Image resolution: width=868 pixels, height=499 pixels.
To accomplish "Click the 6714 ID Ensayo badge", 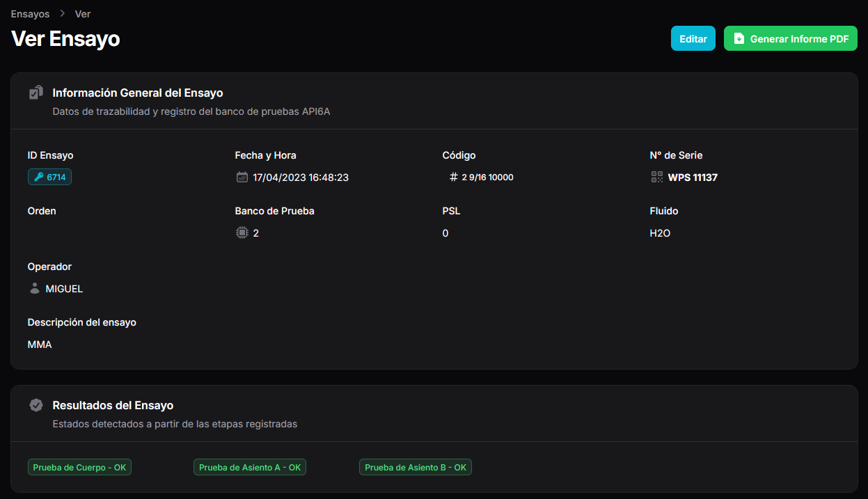I will (x=49, y=177).
